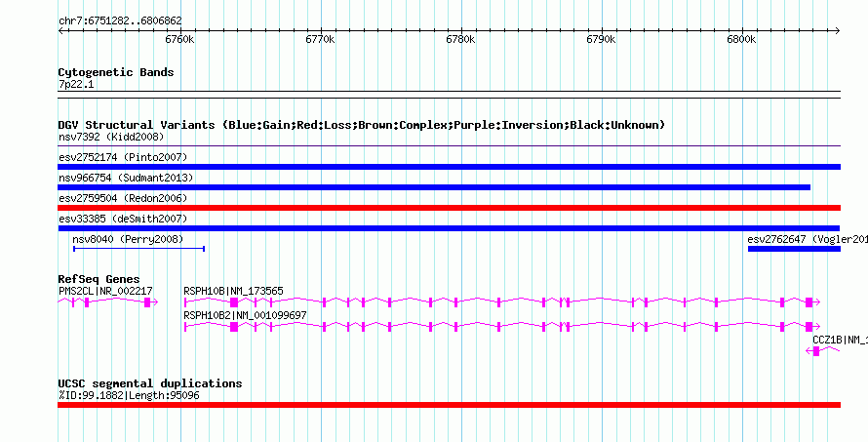
Task: Click the 6790k ruler tick label
Action: (x=601, y=40)
